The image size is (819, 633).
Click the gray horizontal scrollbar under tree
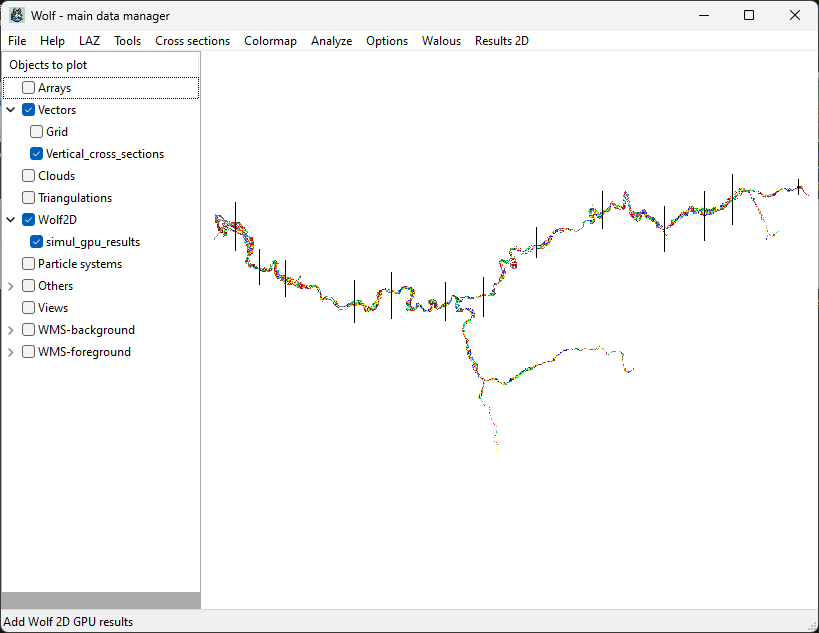click(x=100, y=600)
